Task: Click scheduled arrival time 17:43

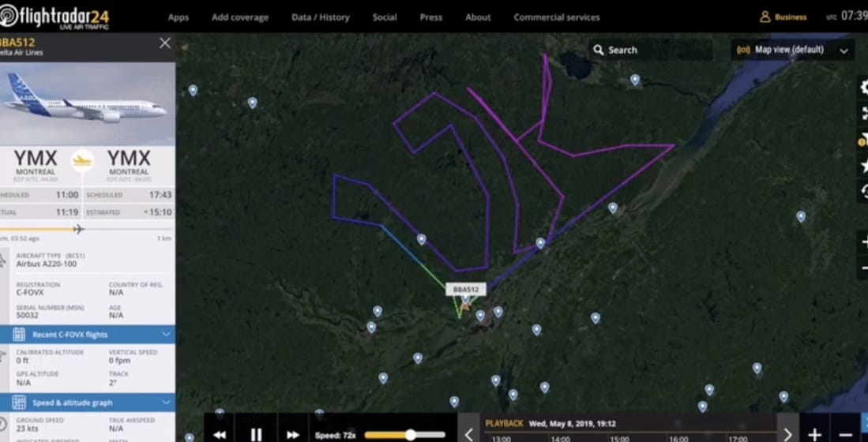Action: [x=160, y=195]
